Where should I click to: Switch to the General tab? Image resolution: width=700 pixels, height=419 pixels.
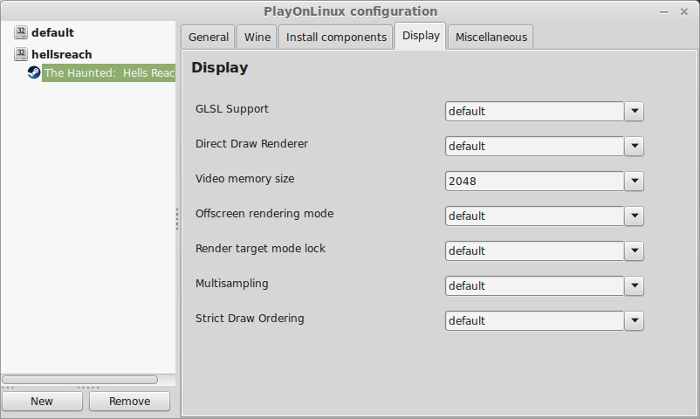click(208, 37)
